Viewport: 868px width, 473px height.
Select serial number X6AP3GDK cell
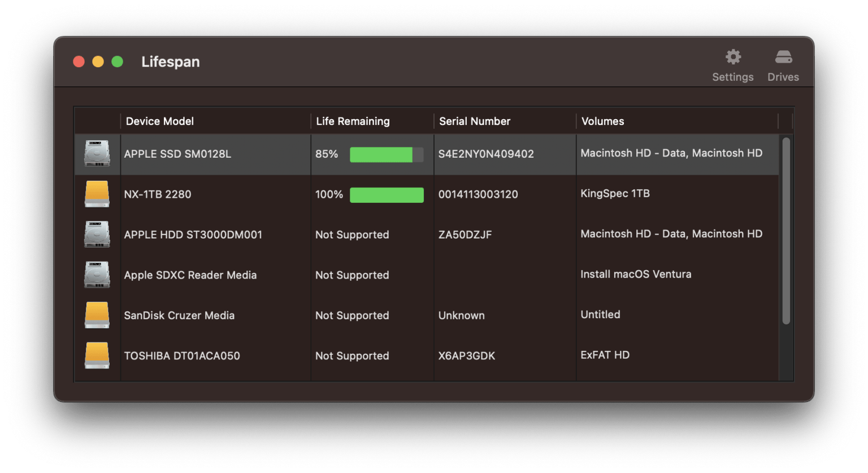[x=467, y=356]
